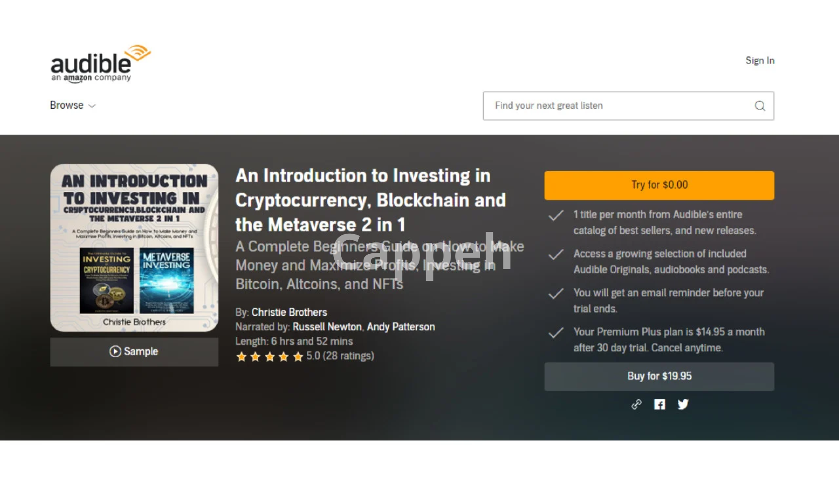
Task: Open narrator Russell Newton link
Action: pos(327,327)
